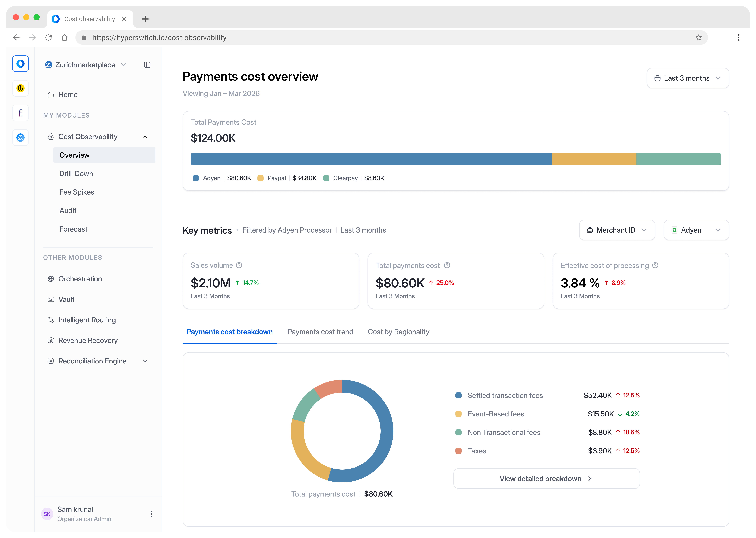Click the Orchestration globe icon
This screenshot has height=538, width=756.
tap(51, 279)
